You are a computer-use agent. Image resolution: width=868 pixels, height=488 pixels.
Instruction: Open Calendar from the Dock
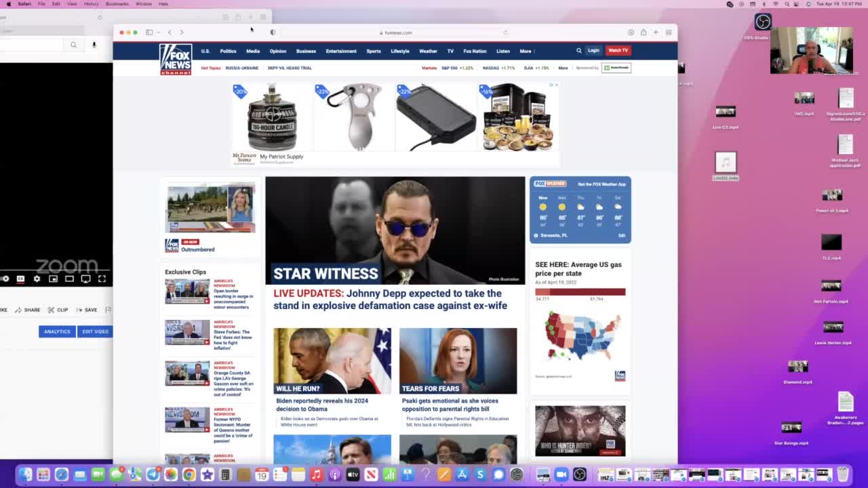pos(262,474)
